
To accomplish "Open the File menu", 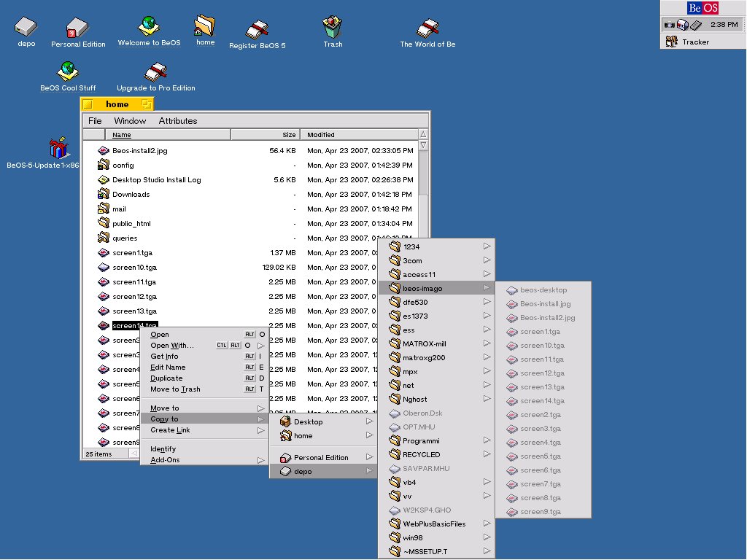I will click(95, 121).
